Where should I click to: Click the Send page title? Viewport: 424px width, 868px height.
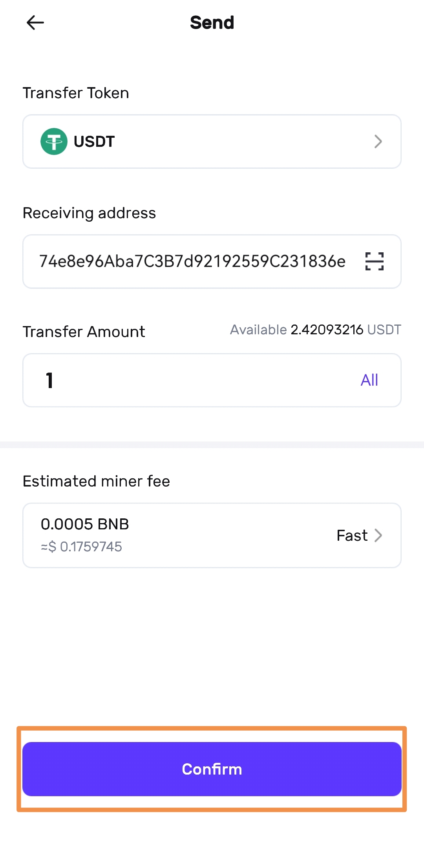(x=212, y=23)
